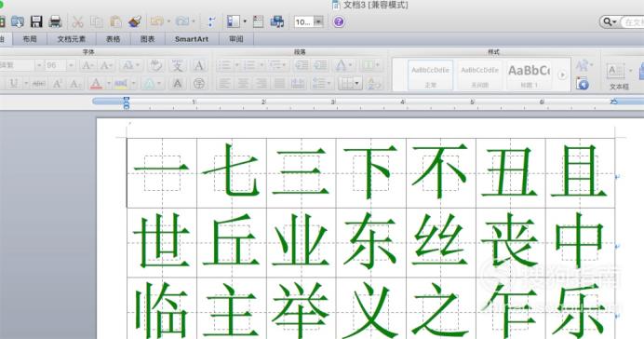Click the Sort A-Z icon
644x339 pixels.
click(374, 84)
